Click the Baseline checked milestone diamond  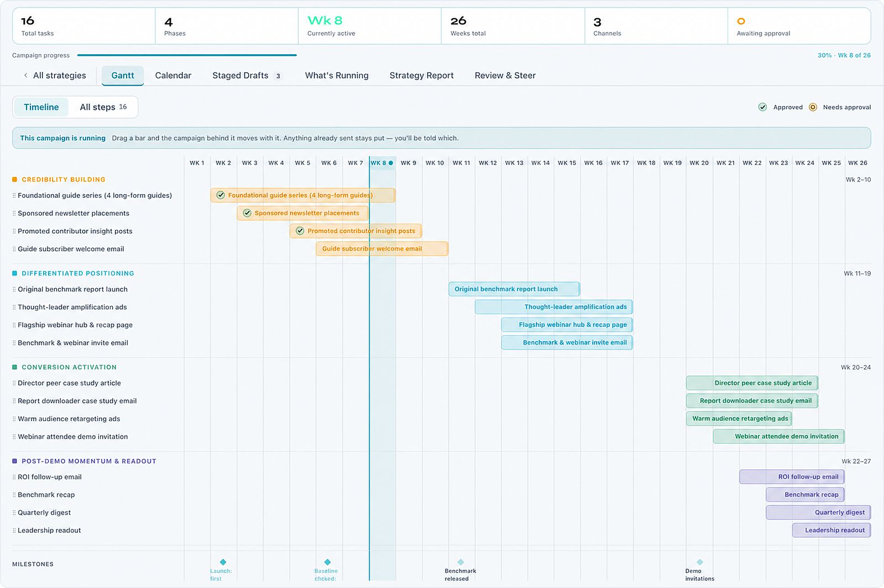pyautogui.click(x=328, y=562)
